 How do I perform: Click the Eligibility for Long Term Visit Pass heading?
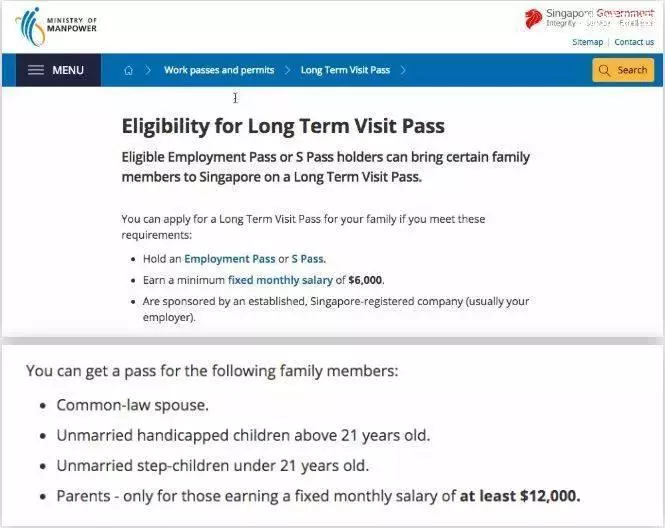point(283,126)
